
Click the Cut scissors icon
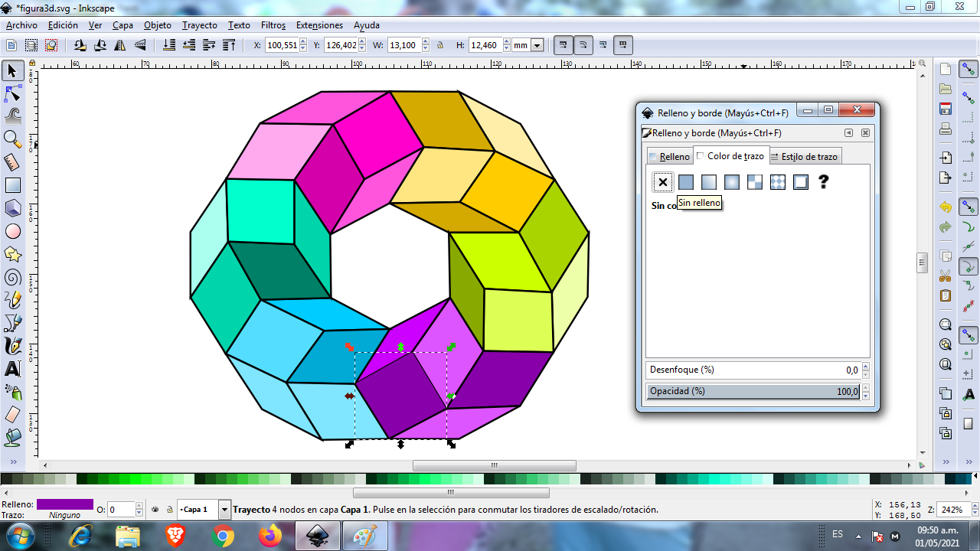pyautogui.click(x=946, y=276)
